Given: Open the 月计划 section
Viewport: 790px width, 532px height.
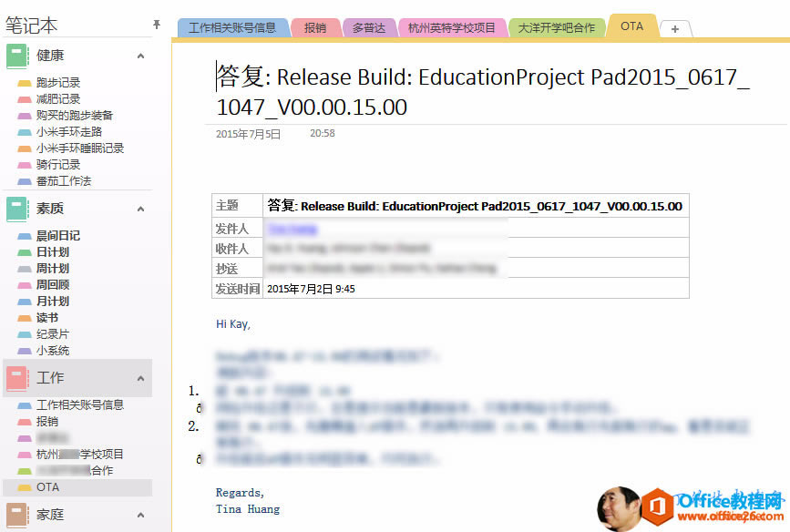Looking at the screenshot, I should (x=53, y=302).
